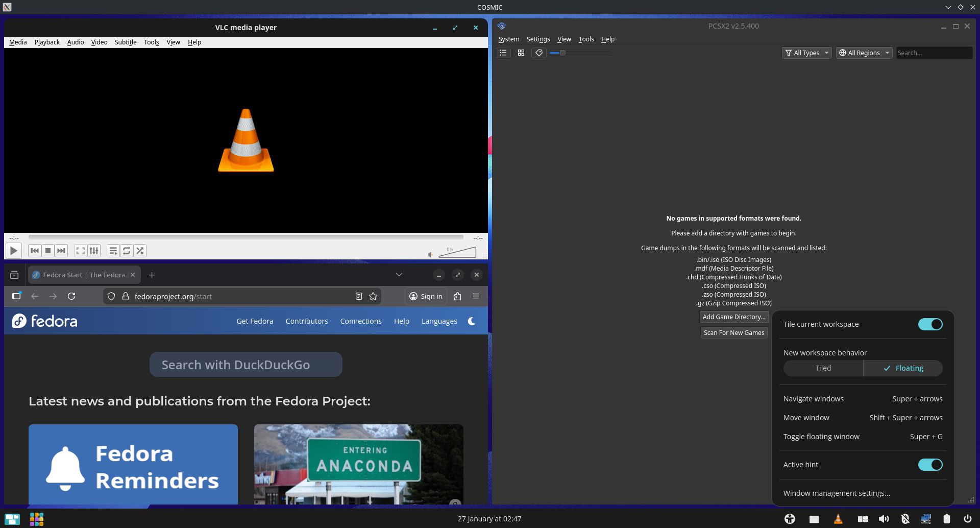980x528 pixels.
Task: Open PCSX2 Tools menu
Action: pos(586,39)
